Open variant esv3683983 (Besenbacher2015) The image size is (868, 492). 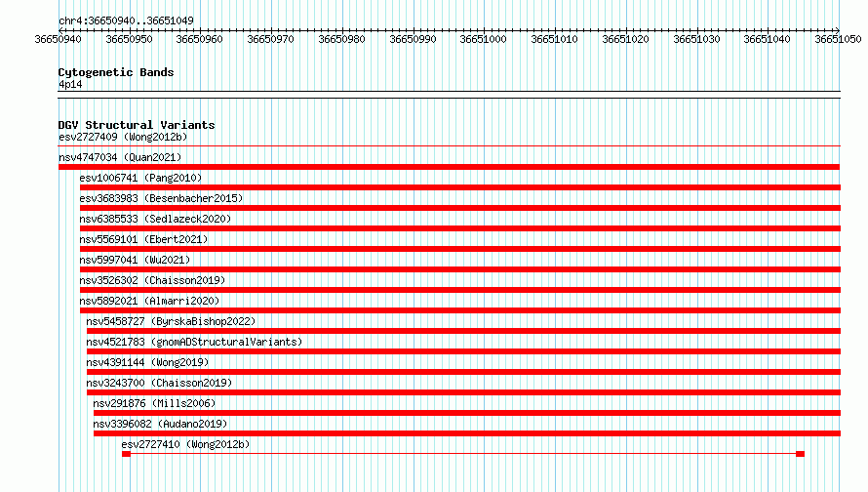click(x=161, y=198)
